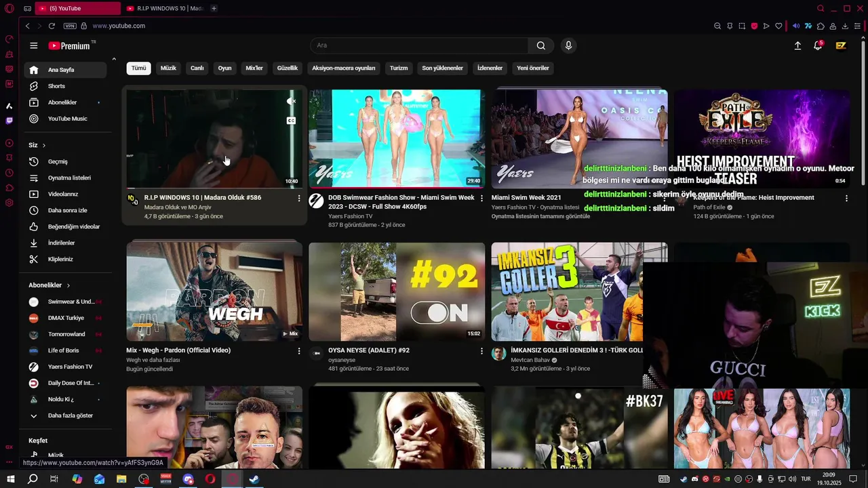
Task: Select the 'Canlı' filter chip
Action: point(197,68)
